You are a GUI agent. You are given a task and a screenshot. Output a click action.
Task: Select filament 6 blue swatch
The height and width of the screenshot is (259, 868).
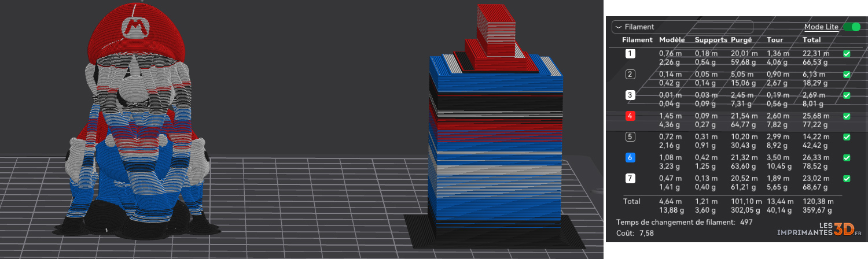[x=631, y=157]
